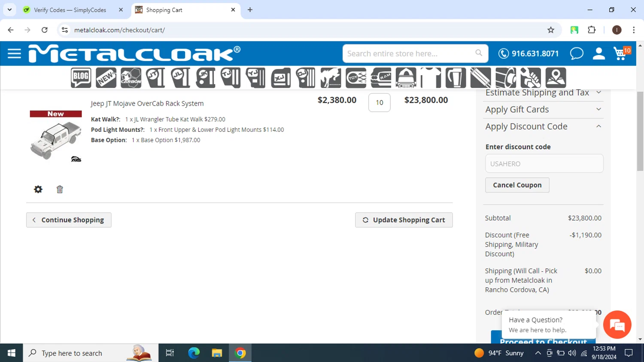
Task: Click the address bar URL
Action: coord(119,30)
